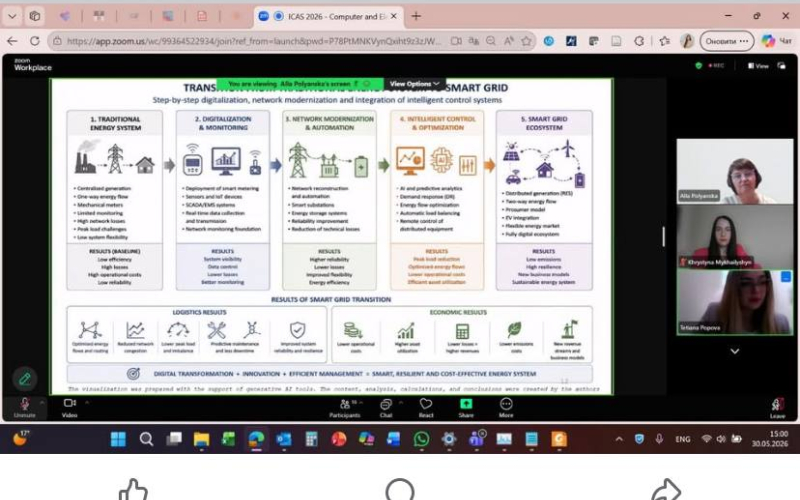Click the gallery panel divider handle
Screen dimensions: 800x500
click(663, 237)
